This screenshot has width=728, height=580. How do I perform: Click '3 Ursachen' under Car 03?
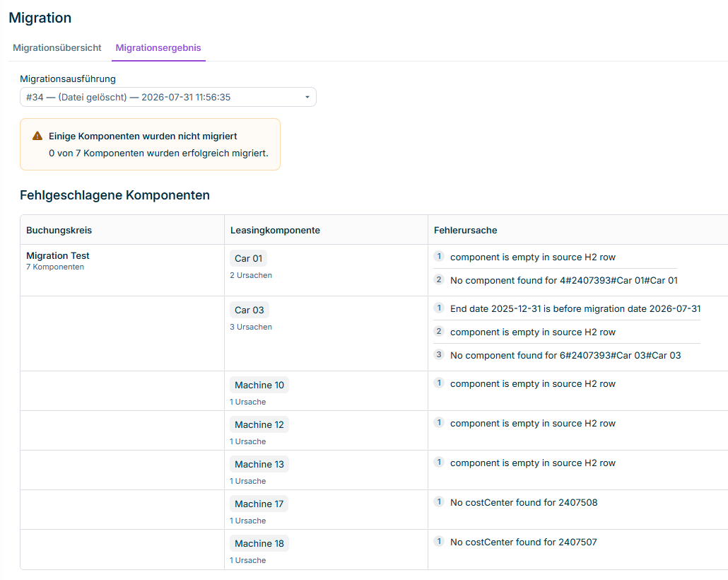(x=251, y=327)
